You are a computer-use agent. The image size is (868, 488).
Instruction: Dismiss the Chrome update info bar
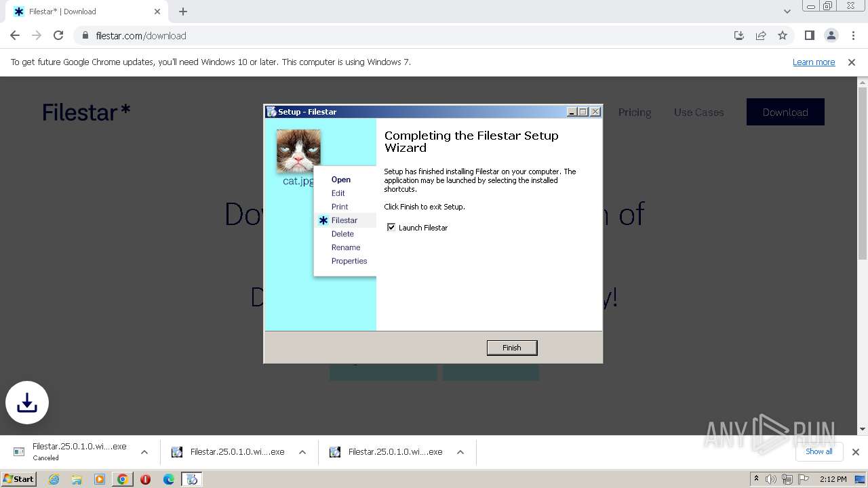point(852,62)
